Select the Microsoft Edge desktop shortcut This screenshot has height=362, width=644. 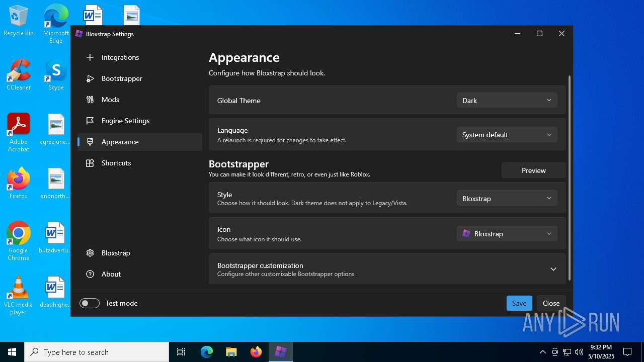click(56, 24)
